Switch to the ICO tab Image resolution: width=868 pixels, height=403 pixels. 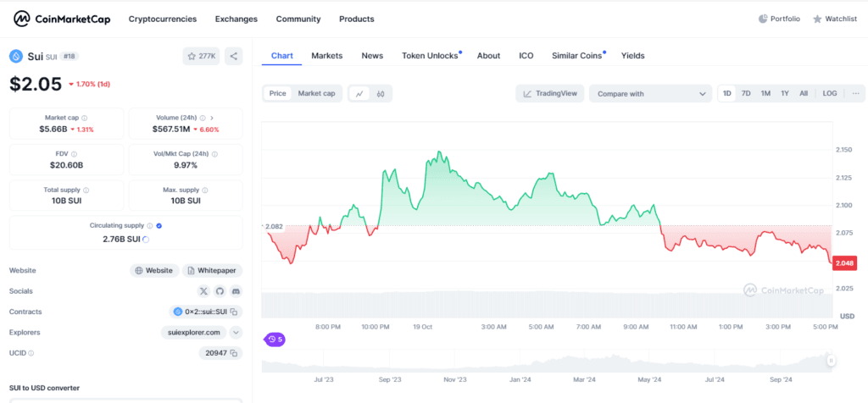[526, 55]
